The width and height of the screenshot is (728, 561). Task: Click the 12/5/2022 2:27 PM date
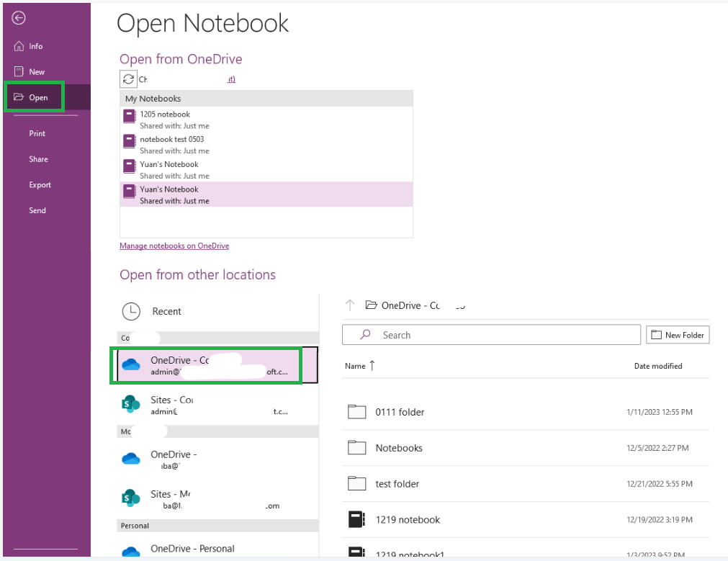[657, 448]
